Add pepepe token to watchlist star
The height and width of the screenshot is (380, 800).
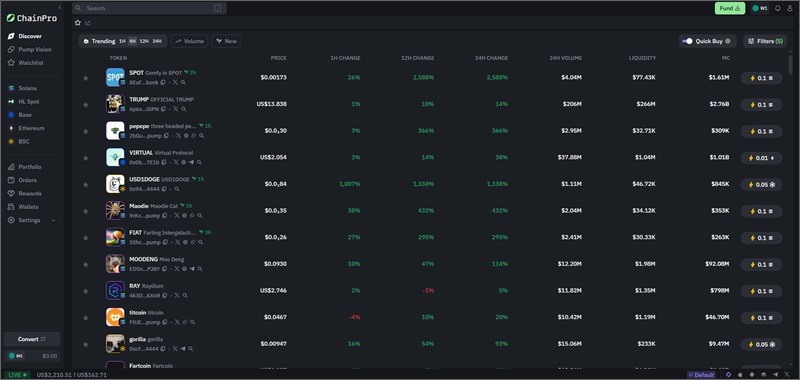(86, 131)
